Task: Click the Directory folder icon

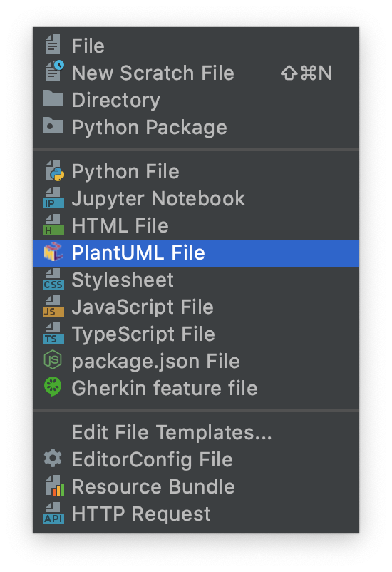Action: coord(53,98)
